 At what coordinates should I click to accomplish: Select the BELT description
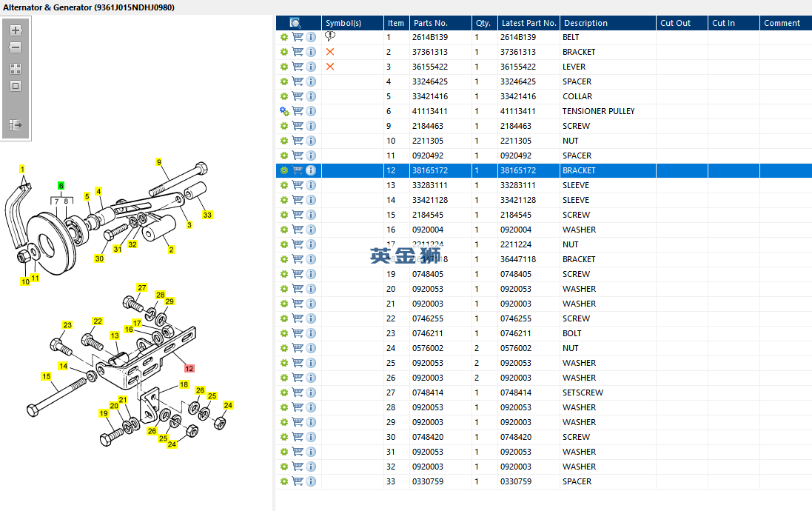click(571, 37)
